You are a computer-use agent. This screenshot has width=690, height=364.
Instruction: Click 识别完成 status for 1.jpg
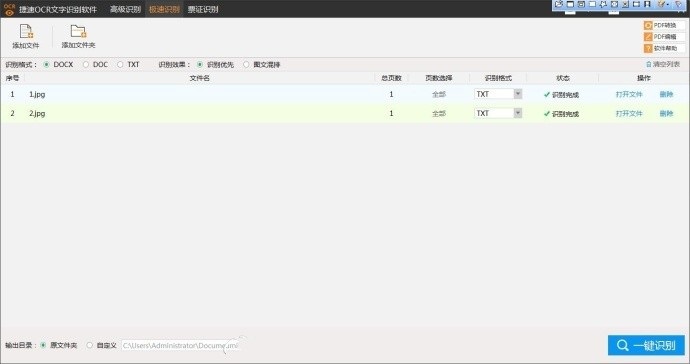562,95
